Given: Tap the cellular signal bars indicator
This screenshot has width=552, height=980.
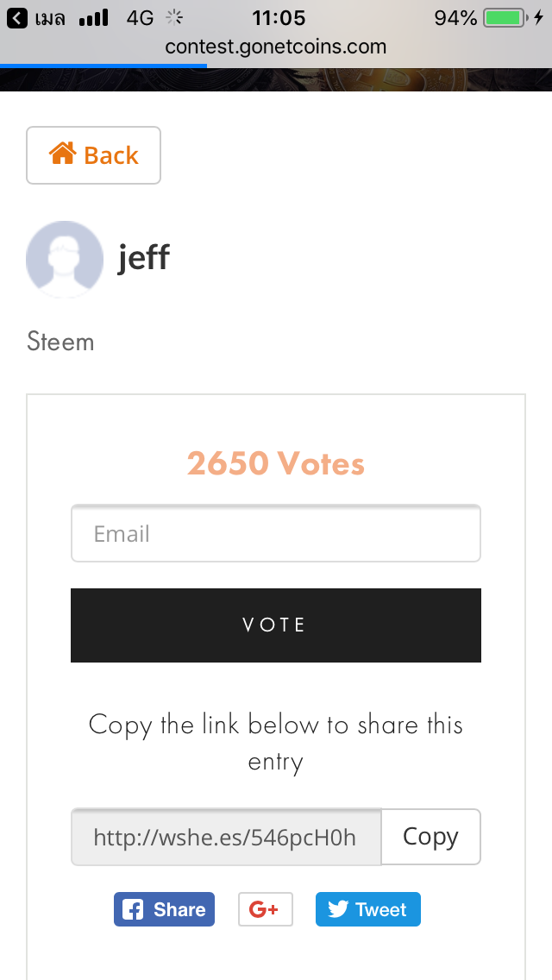Looking at the screenshot, I should [93, 18].
